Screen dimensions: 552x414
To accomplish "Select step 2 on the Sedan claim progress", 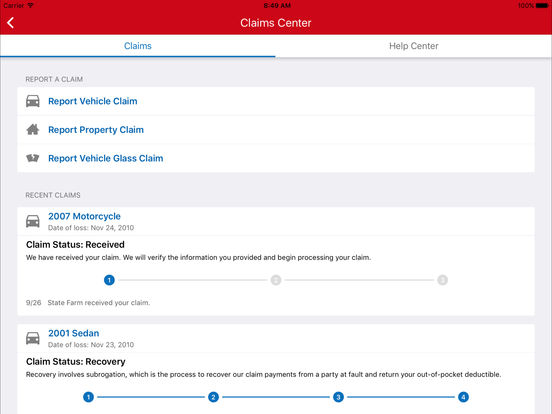I will coord(213,397).
